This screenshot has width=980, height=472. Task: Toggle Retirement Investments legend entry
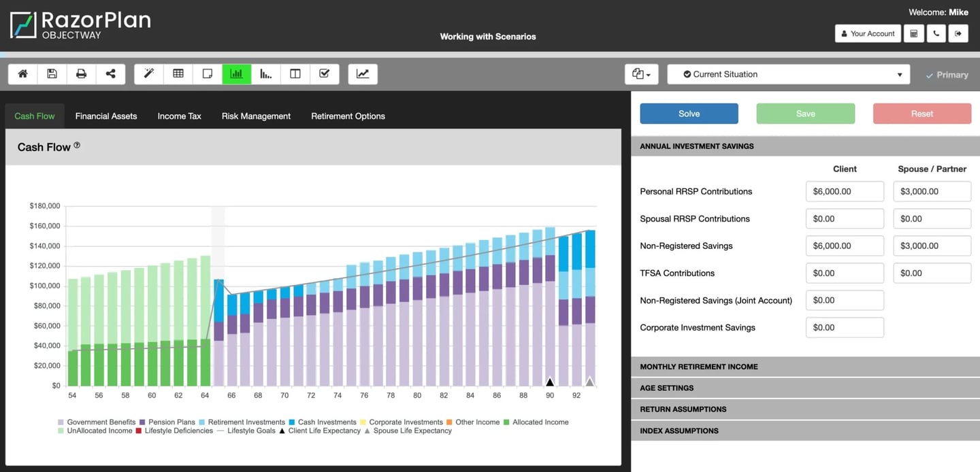(x=242, y=422)
